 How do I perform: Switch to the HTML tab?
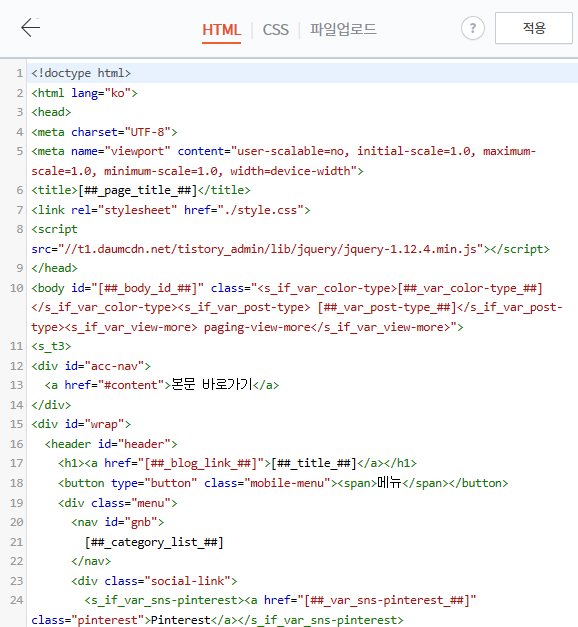tap(221, 30)
